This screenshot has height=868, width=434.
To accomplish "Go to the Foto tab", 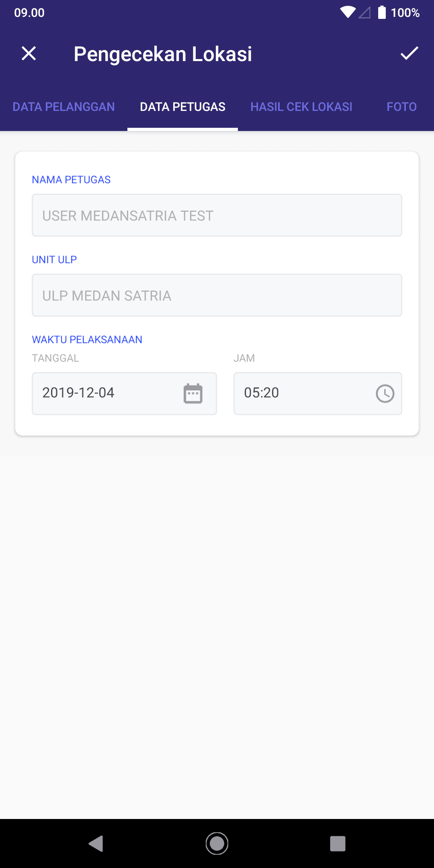I will pos(401,107).
